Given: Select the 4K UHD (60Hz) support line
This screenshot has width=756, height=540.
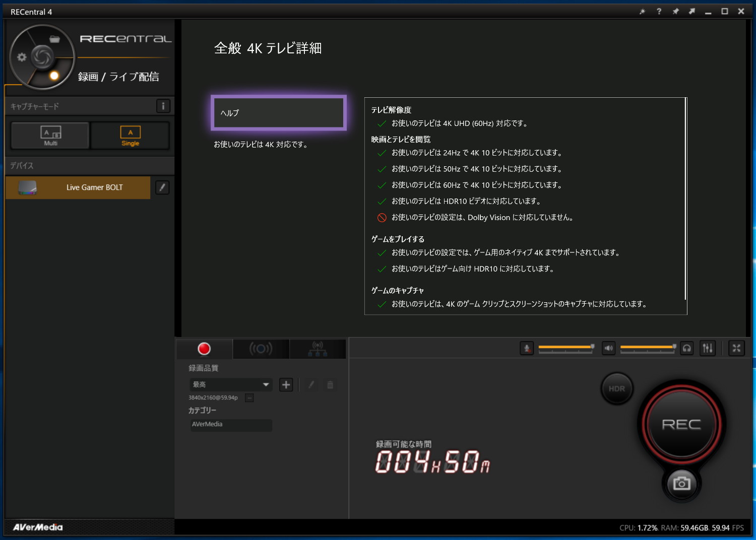Looking at the screenshot, I should pos(459,123).
